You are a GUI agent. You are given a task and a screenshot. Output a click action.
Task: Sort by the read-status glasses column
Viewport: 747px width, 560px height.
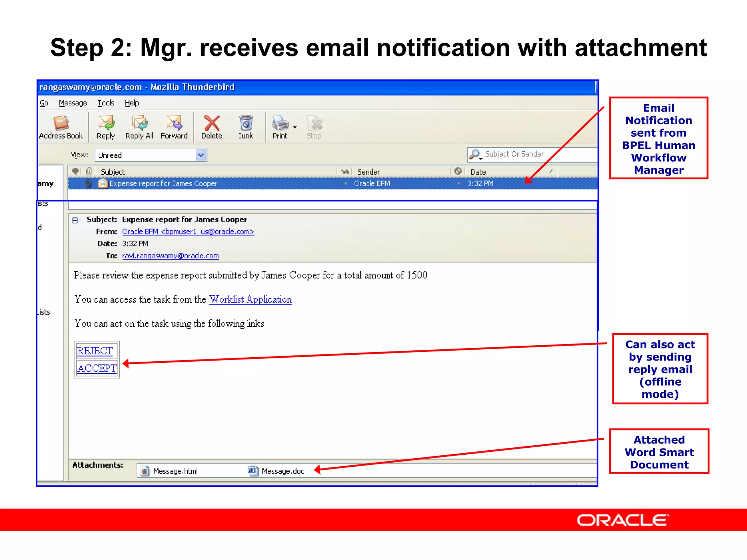point(345,171)
